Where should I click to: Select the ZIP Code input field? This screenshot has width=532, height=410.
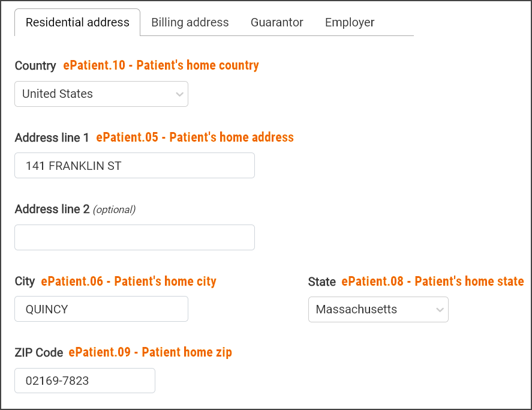tap(85, 381)
